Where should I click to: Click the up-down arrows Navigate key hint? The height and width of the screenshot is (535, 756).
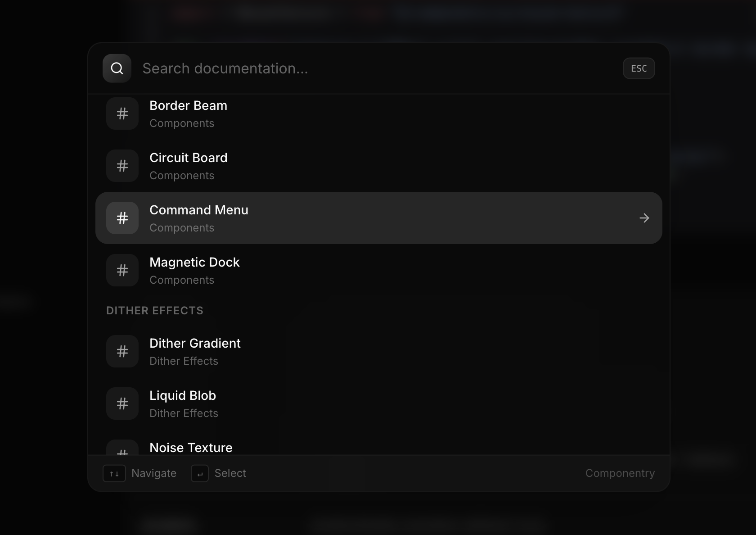[114, 473]
